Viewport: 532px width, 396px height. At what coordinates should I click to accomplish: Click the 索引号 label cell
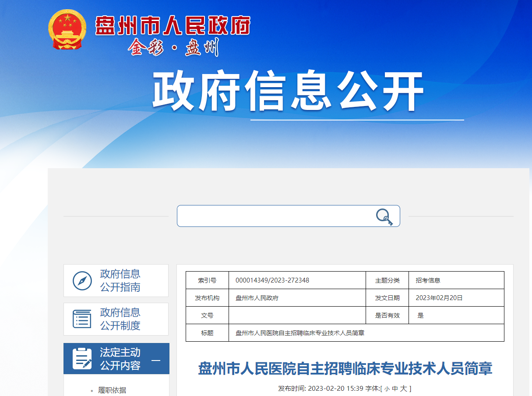pos(207,280)
